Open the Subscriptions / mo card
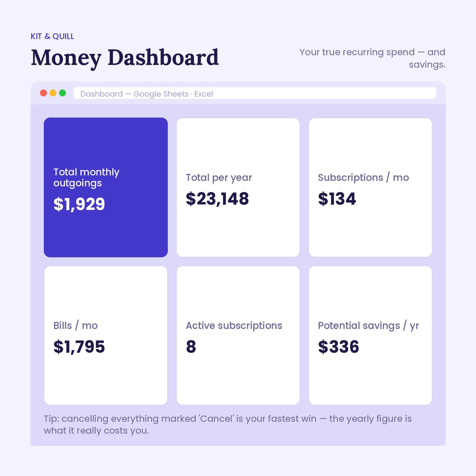Screen dimensions: 476x476 coord(370,187)
